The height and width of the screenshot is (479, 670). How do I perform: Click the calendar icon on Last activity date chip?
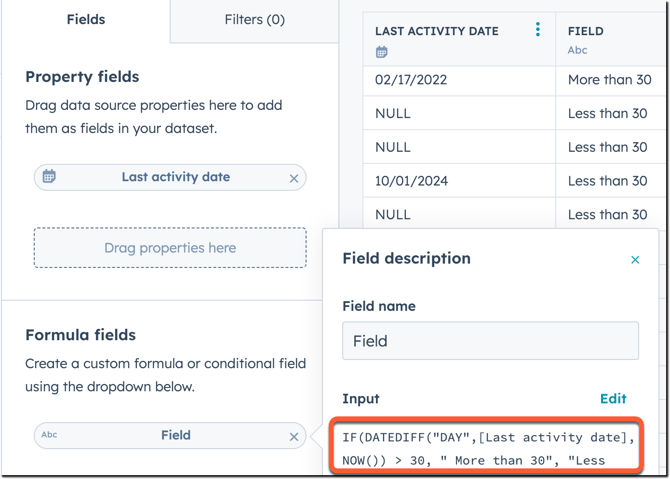tap(49, 177)
